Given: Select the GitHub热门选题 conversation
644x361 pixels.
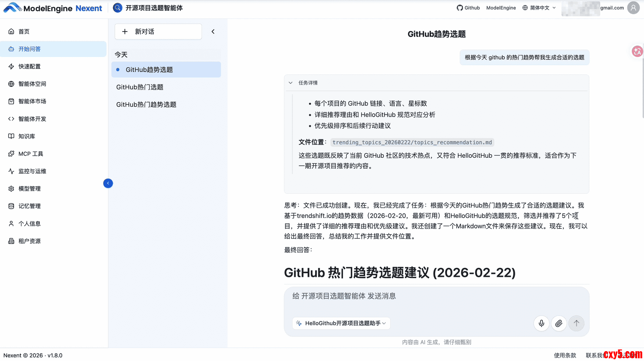Looking at the screenshot, I should tap(140, 87).
